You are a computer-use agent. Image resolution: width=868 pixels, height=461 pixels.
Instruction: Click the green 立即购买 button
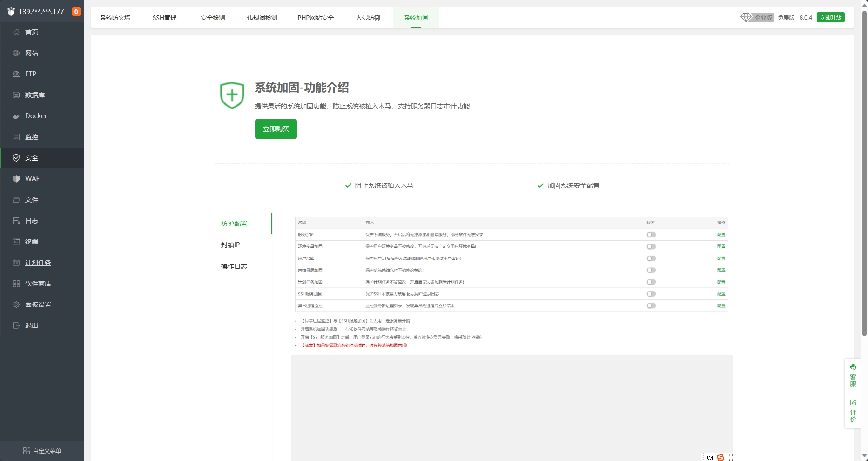[276, 129]
